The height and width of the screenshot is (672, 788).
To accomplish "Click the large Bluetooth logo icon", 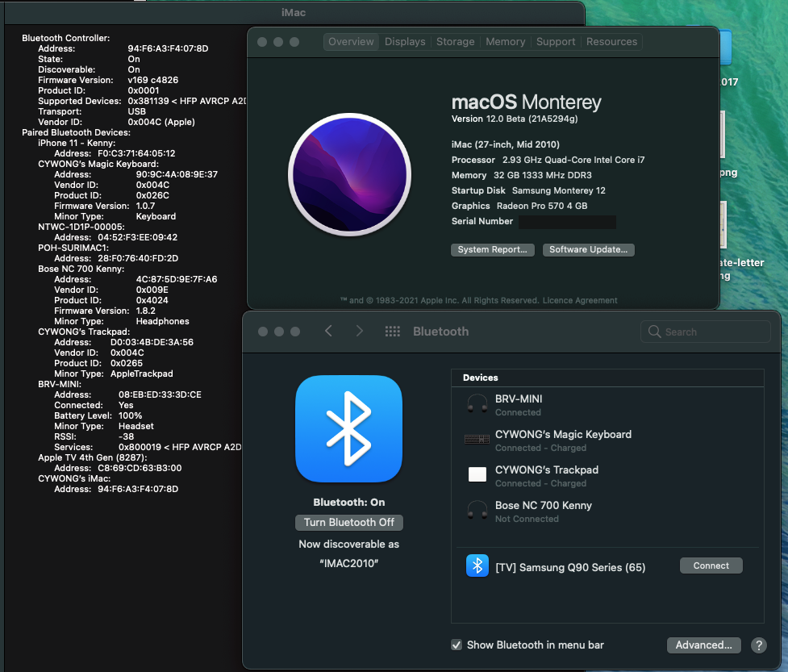I will tap(348, 428).
